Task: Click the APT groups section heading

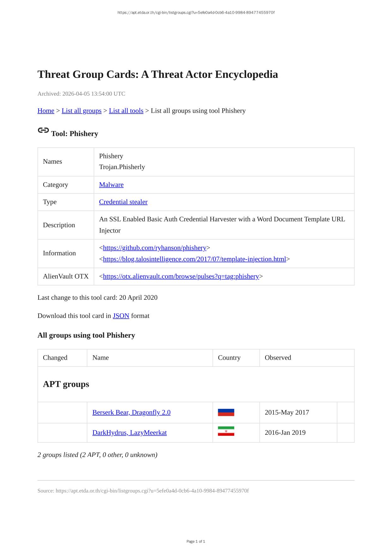Action: (x=66, y=384)
